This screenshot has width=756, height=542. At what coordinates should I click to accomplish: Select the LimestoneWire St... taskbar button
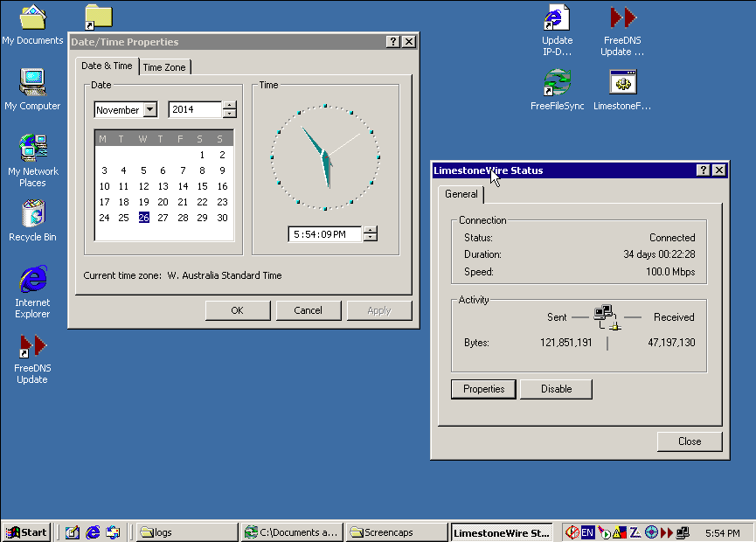tap(502, 532)
